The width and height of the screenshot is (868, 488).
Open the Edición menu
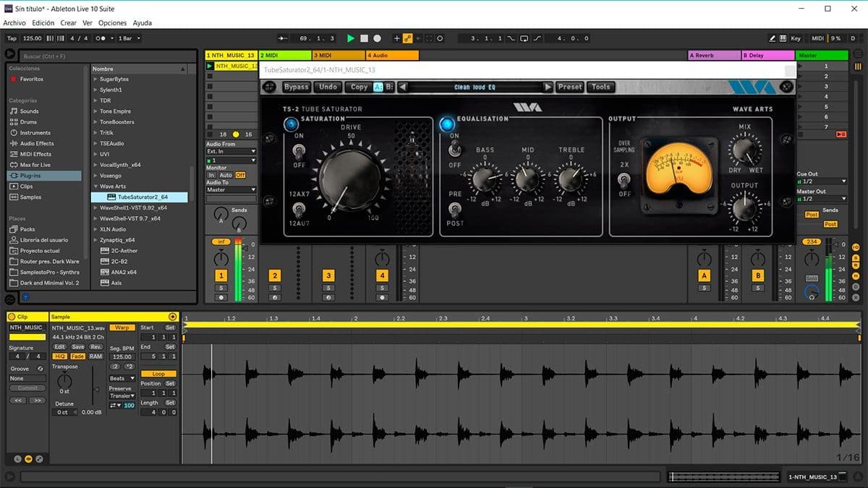pyautogui.click(x=43, y=23)
